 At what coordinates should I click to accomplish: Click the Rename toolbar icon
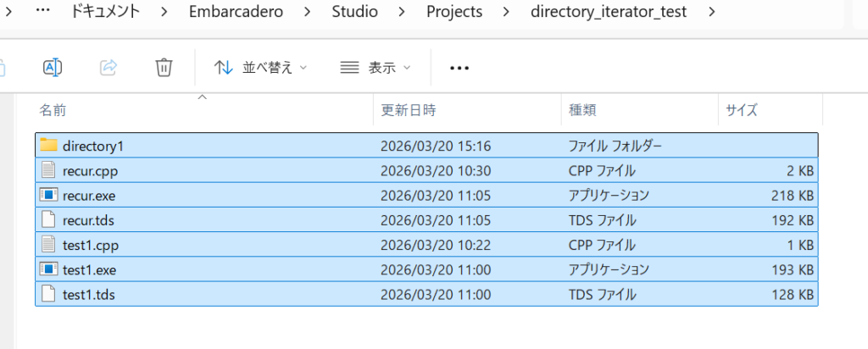coord(53,68)
